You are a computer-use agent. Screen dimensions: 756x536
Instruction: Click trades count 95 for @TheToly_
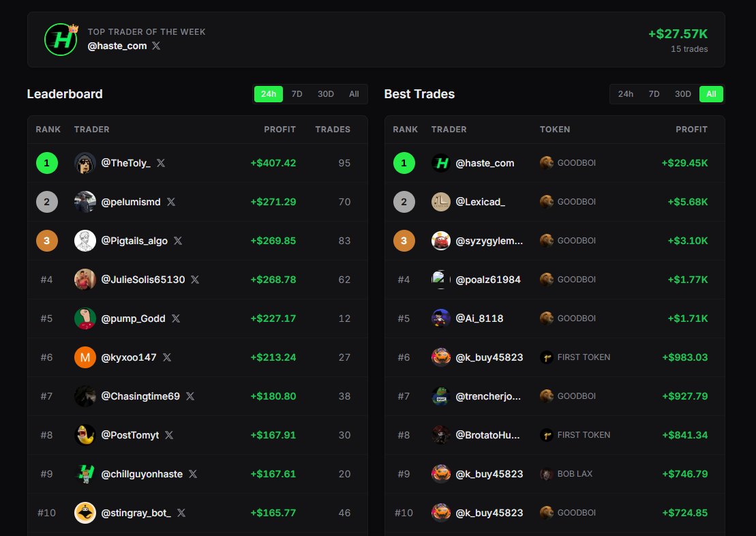[344, 163]
